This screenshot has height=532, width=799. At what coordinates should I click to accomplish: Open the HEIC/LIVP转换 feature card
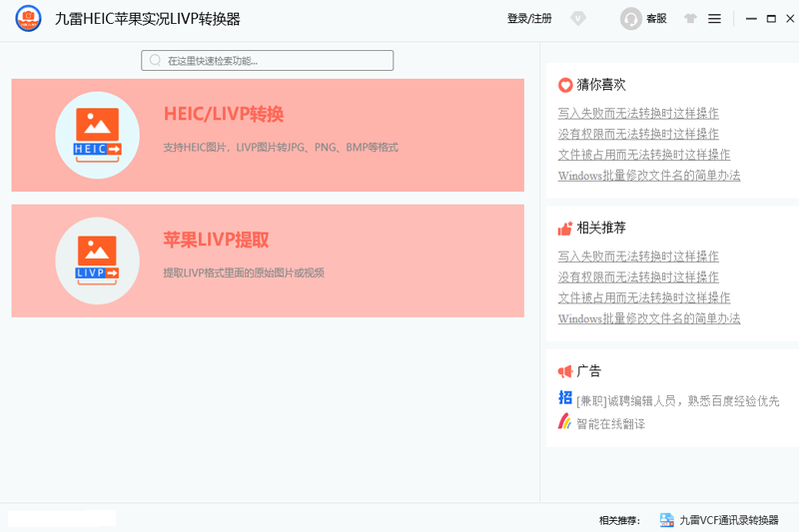pyautogui.click(x=268, y=135)
